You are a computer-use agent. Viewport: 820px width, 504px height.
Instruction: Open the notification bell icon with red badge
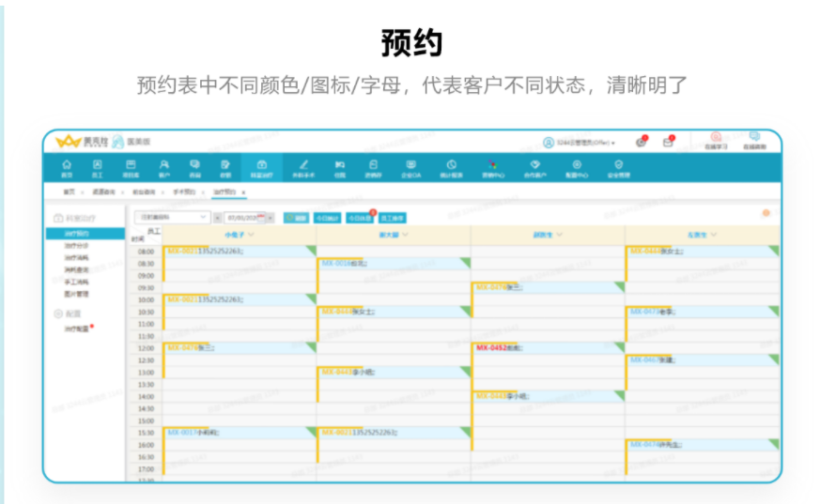click(642, 142)
